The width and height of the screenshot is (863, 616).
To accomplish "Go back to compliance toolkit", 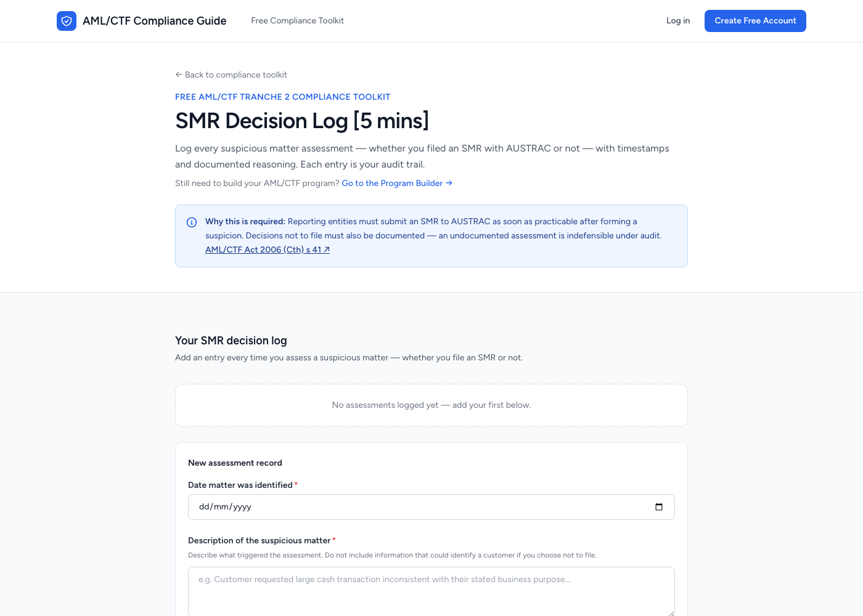I will pos(231,75).
